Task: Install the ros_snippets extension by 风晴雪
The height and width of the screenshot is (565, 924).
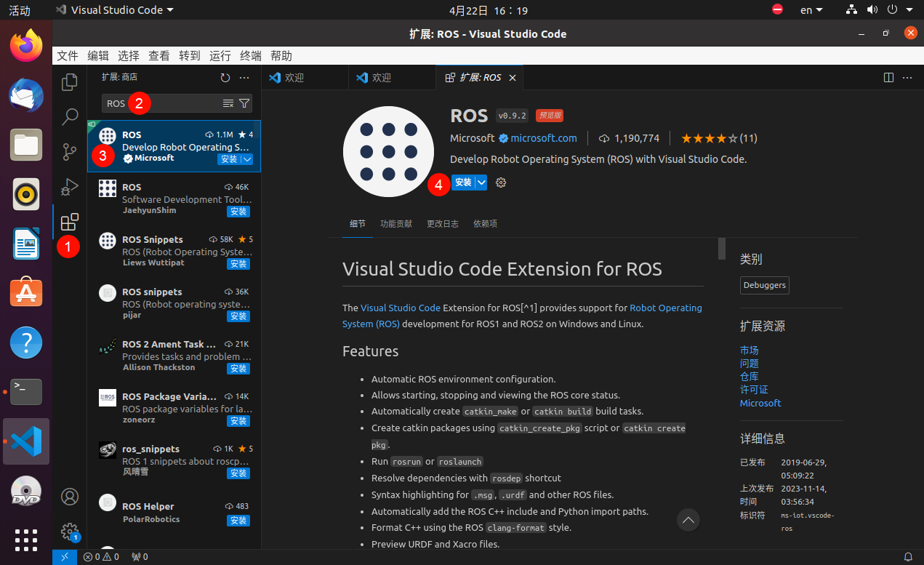Action: click(x=238, y=473)
